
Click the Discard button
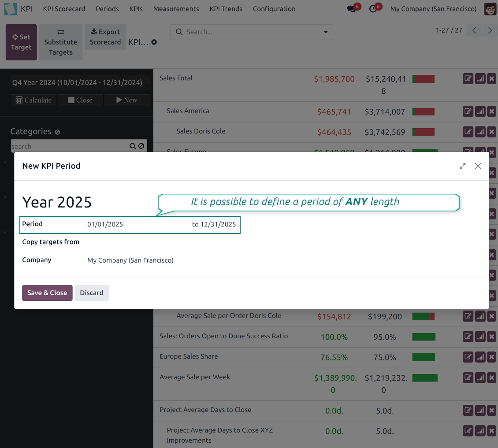91,293
